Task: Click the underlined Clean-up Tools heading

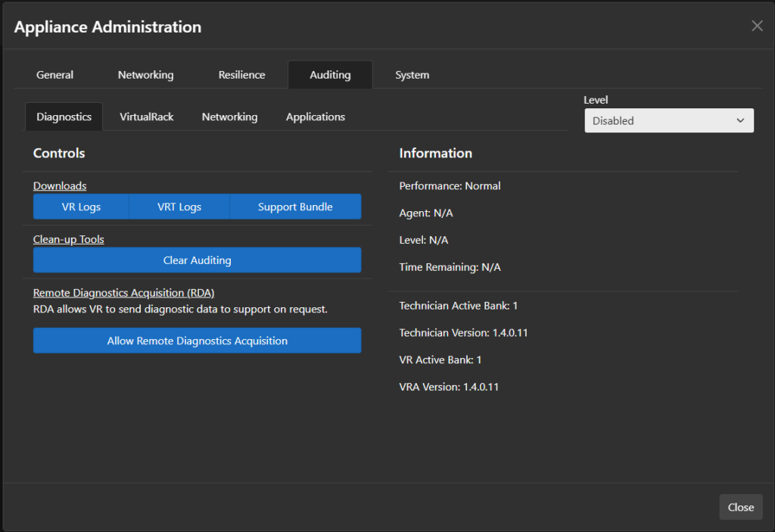Action: (x=69, y=239)
